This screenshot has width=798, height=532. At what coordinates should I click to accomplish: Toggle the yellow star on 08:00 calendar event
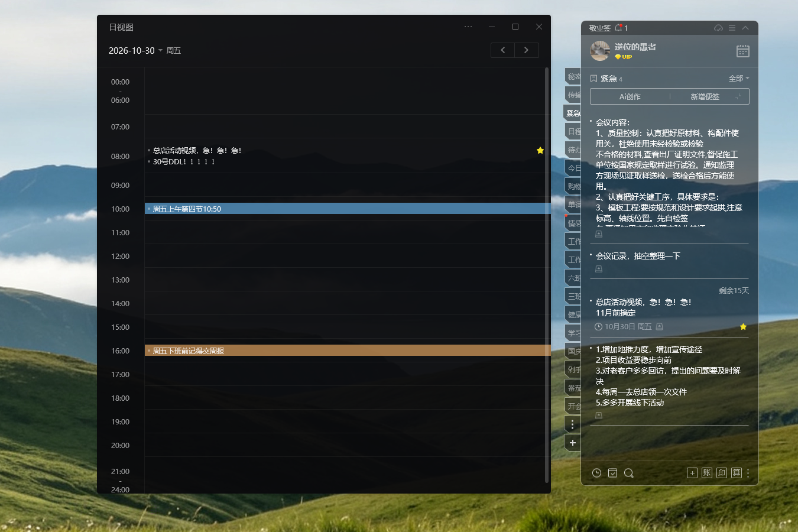tap(540, 150)
